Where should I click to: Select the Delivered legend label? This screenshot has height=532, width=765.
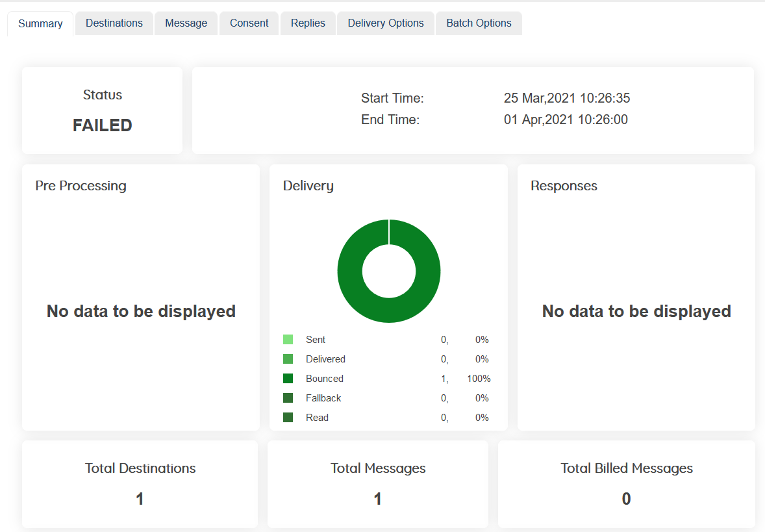click(325, 359)
